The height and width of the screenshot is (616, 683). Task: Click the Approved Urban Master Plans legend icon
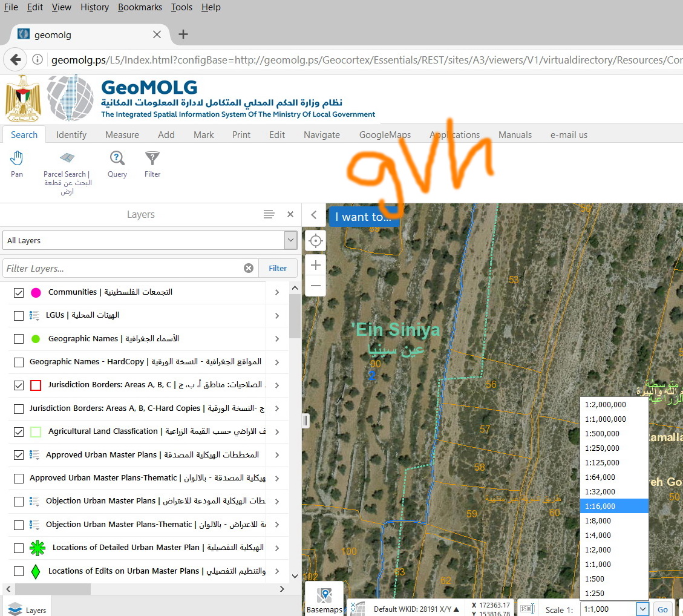(34, 455)
